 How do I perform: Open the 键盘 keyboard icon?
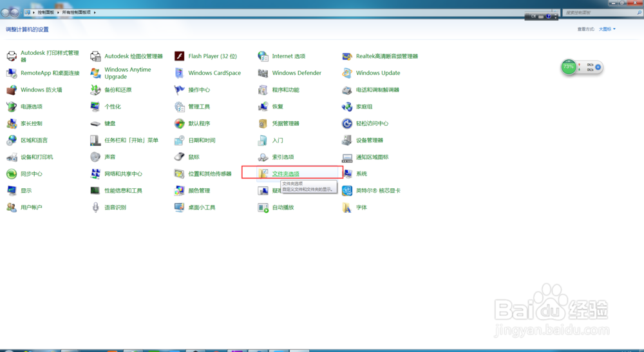(95, 123)
